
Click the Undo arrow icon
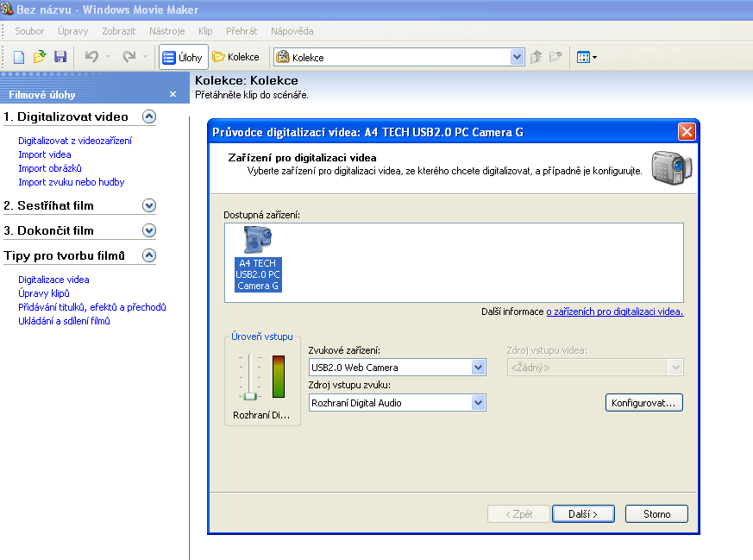click(91, 57)
